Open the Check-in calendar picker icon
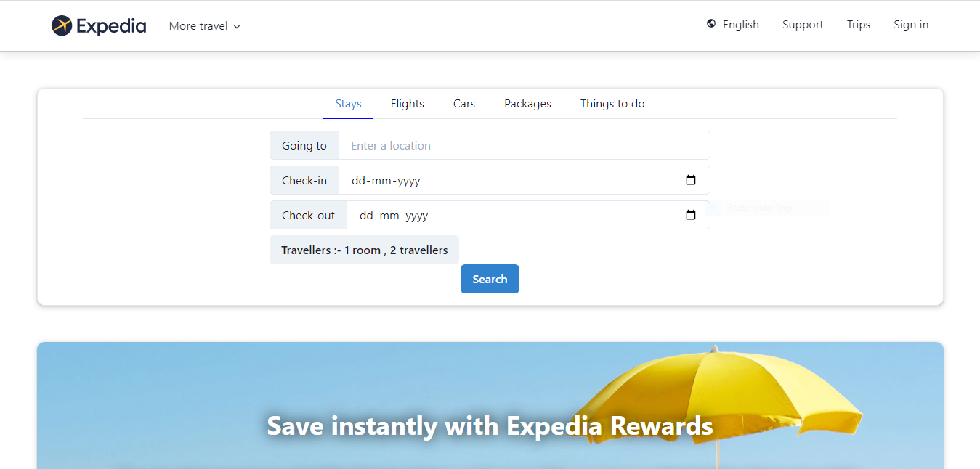Image resolution: width=980 pixels, height=469 pixels. [691, 180]
